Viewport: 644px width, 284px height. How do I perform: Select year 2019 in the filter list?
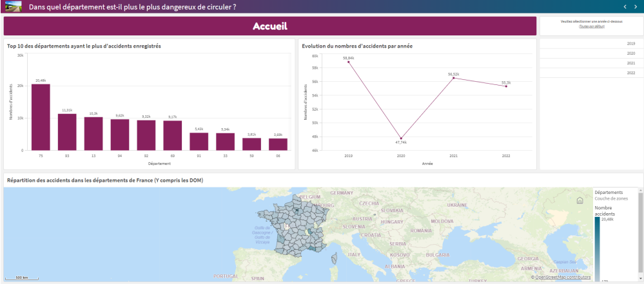point(590,44)
